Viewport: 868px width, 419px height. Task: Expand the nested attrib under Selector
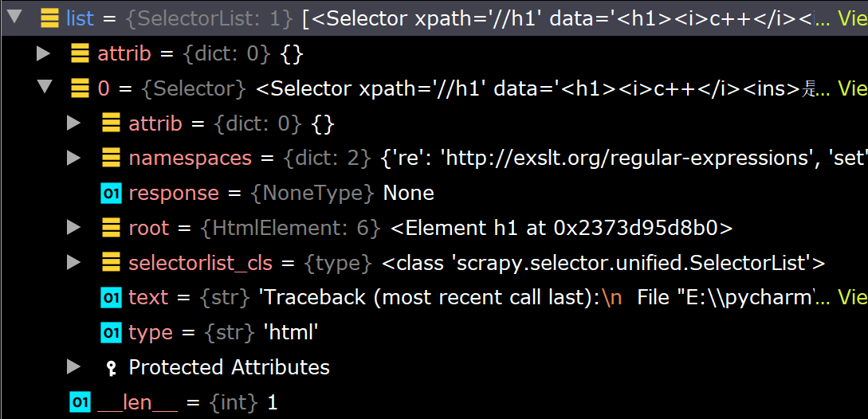(74, 123)
